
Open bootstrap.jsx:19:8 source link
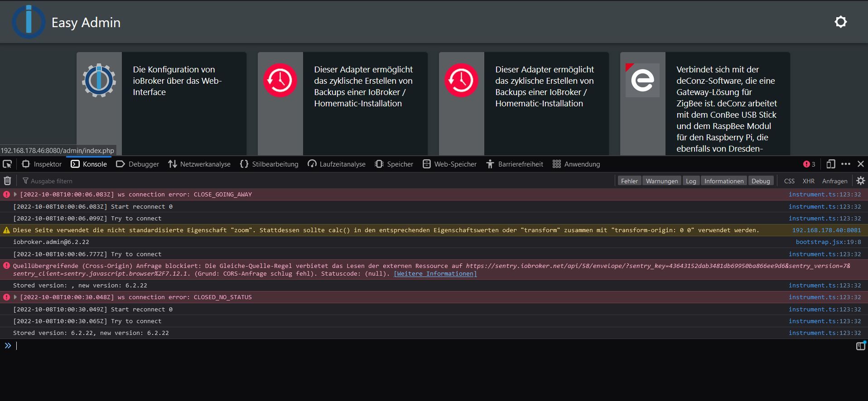(x=828, y=242)
